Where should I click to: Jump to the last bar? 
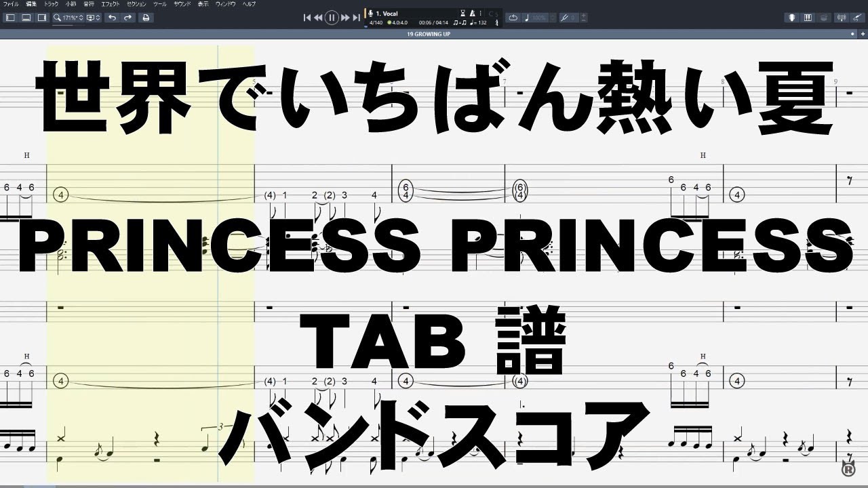[356, 18]
